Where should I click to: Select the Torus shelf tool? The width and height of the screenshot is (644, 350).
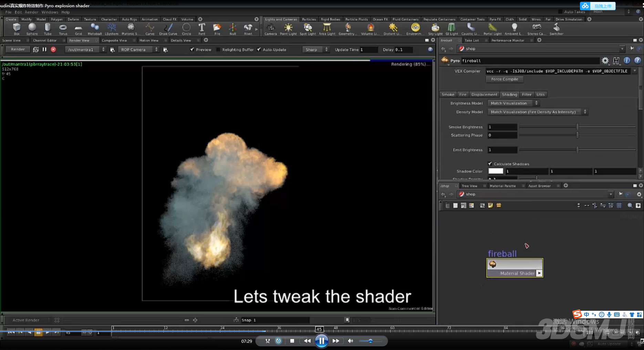(x=63, y=29)
